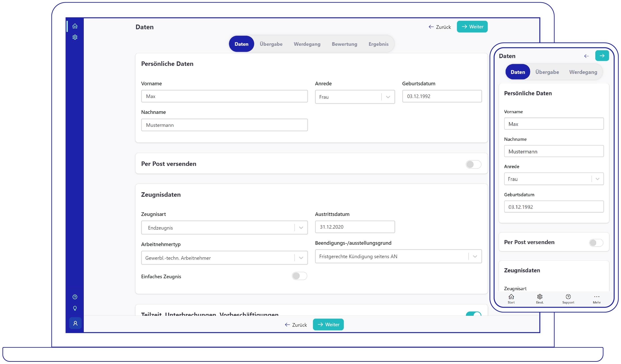
Task: Tap the mobile back arrow icon
Action: (x=587, y=56)
